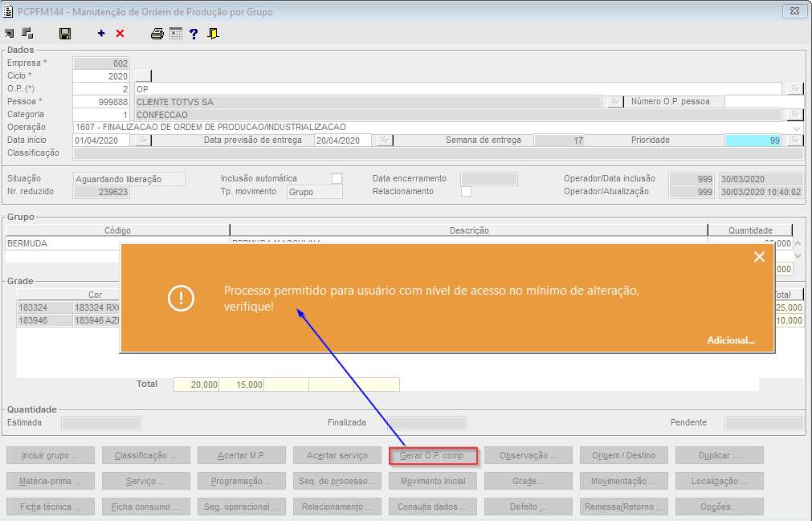The width and height of the screenshot is (812, 521).
Task: Toggle the Relacionamento checkbox
Action: click(467, 191)
